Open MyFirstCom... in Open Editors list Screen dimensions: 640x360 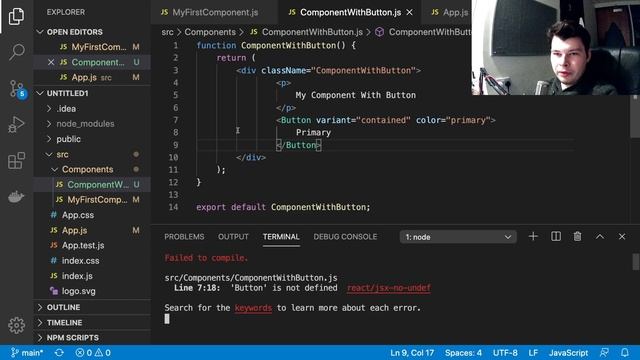pyautogui.click(x=93, y=47)
